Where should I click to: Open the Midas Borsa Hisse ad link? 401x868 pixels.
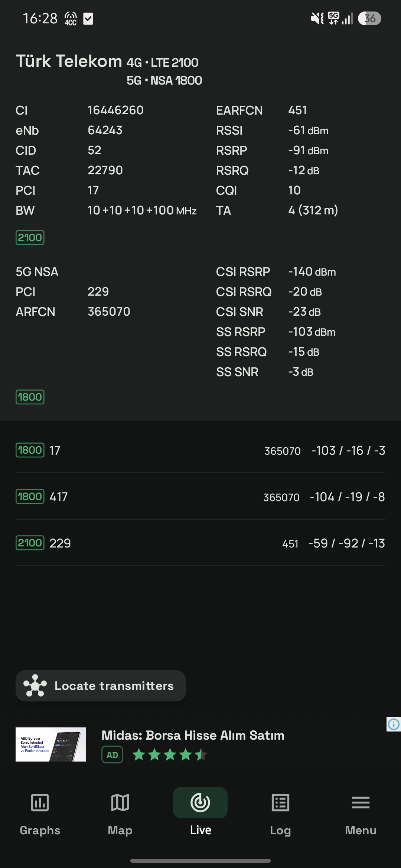[x=193, y=735]
